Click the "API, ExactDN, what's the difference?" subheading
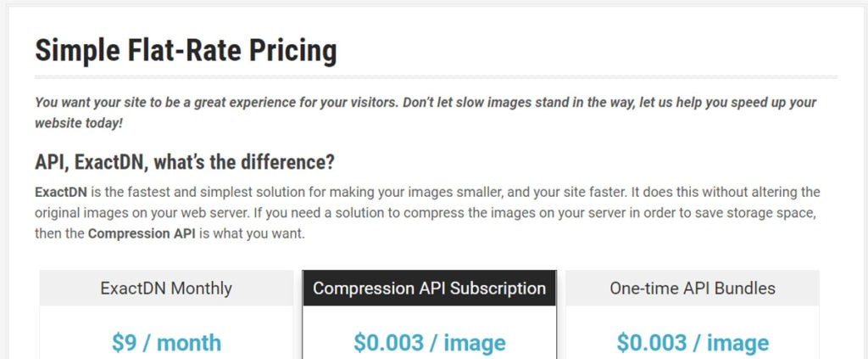 tap(185, 160)
